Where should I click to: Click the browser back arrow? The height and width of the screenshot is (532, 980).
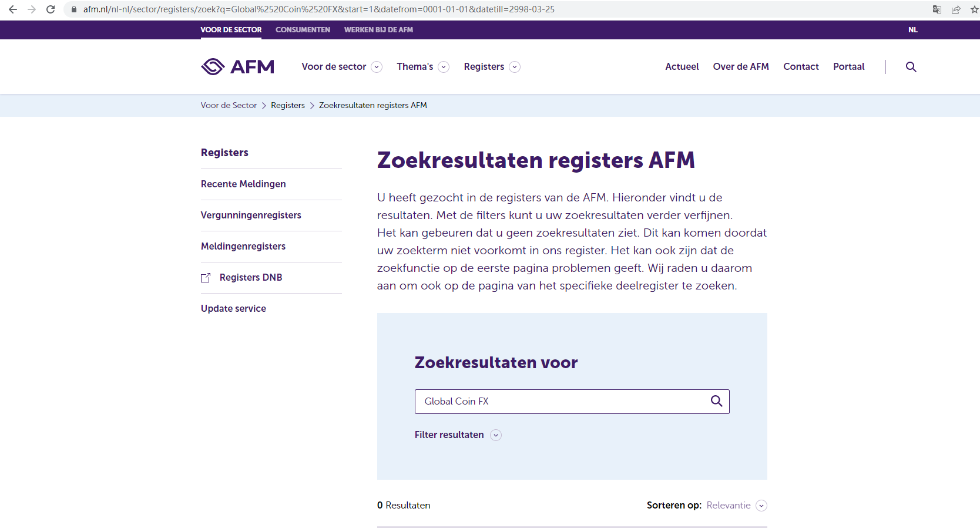point(13,9)
